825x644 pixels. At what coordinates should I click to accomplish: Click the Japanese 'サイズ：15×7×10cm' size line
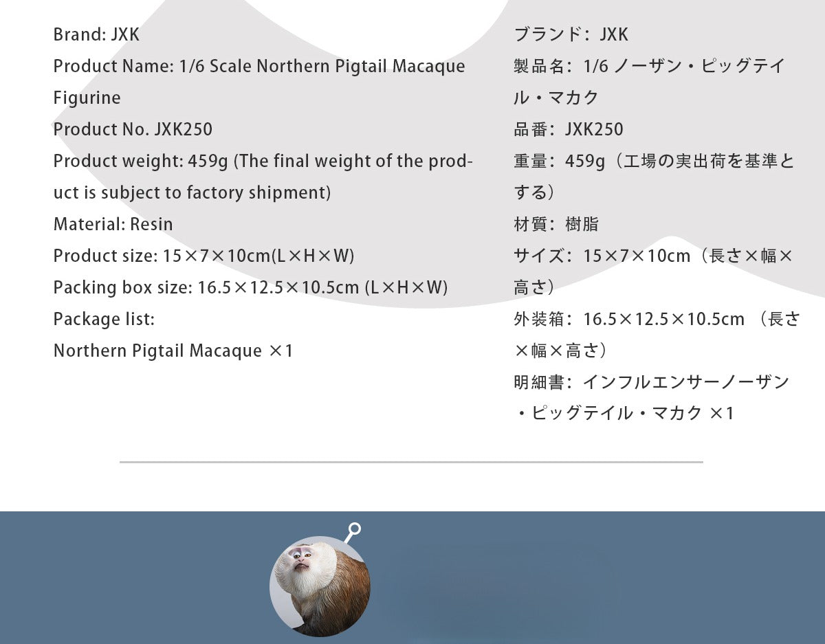coord(652,256)
